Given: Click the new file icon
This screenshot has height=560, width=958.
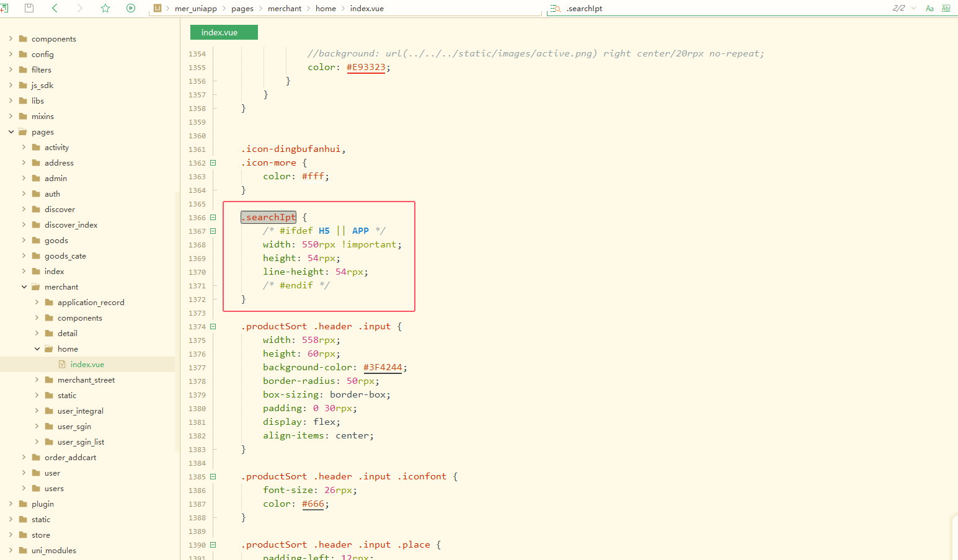Looking at the screenshot, I should click(4, 8).
